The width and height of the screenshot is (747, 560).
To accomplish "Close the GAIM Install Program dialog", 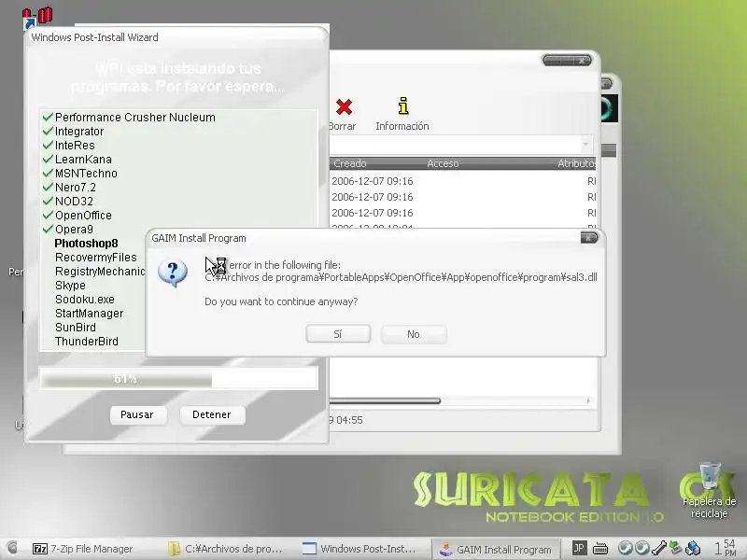I will point(589,238).
